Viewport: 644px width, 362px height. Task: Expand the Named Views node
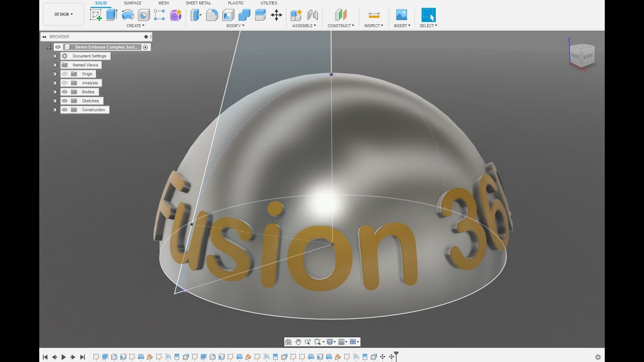[55, 65]
